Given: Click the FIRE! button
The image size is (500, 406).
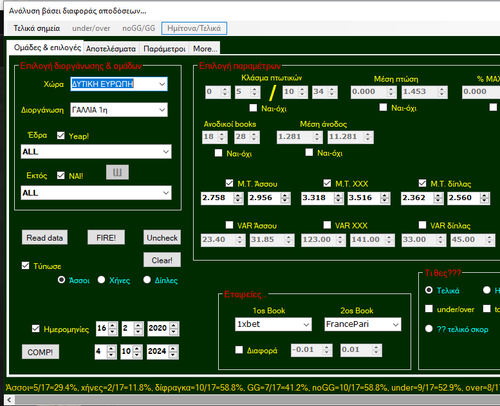Looking at the screenshot, I should [106, 238].
